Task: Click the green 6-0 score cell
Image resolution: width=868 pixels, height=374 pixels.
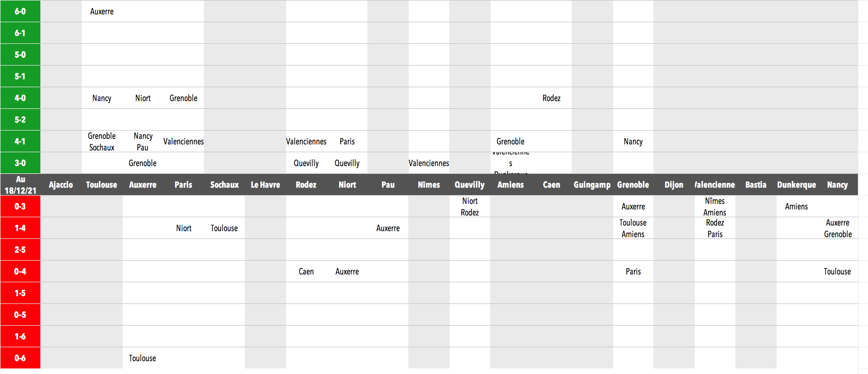Action: point(20,11)
